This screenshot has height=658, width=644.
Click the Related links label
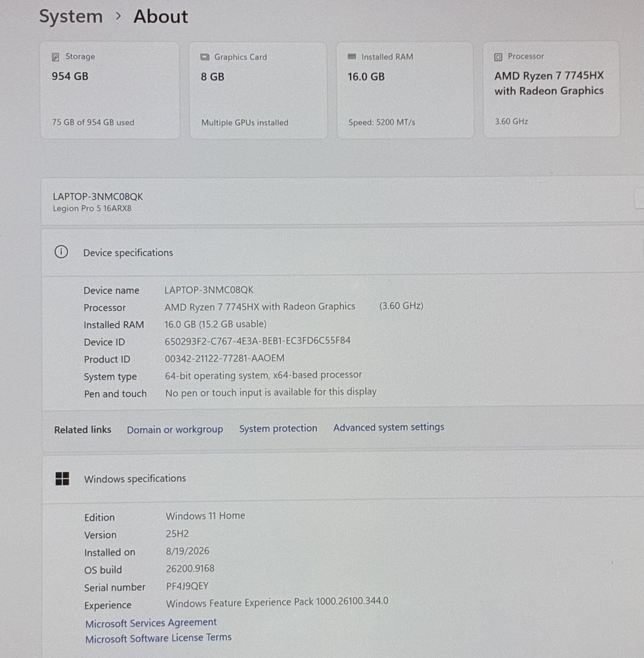pos(83,429)
